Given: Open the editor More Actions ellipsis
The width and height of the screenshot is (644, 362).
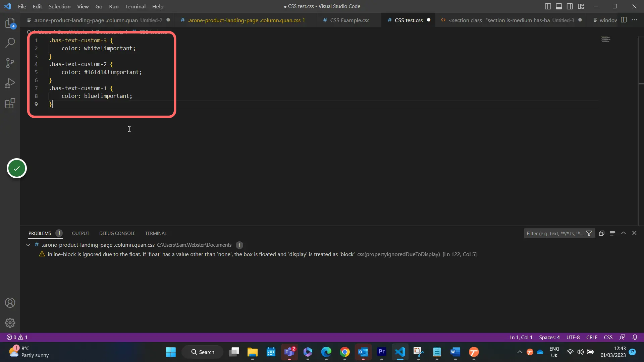Looking at the screenshot, I should 634,20.
